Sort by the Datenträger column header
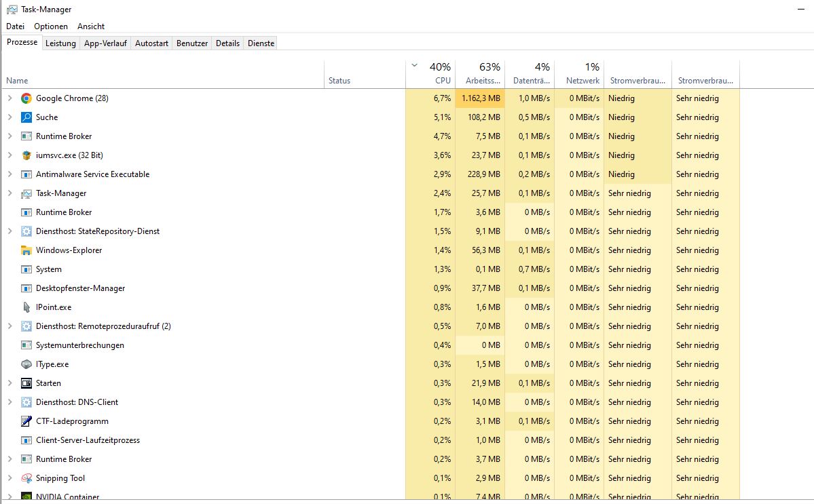The image size is (814, 504). coord(530,73)
